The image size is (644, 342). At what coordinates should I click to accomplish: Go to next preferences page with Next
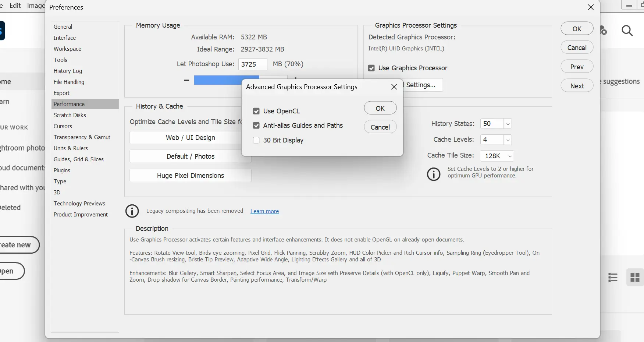[x=577, y=86]
